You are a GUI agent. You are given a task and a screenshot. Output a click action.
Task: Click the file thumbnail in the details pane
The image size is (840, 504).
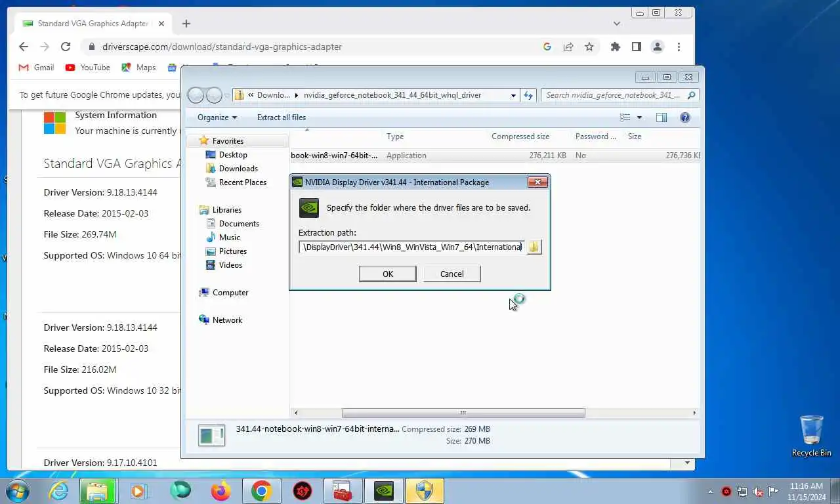pyautogui.click(x=212, y=435)
